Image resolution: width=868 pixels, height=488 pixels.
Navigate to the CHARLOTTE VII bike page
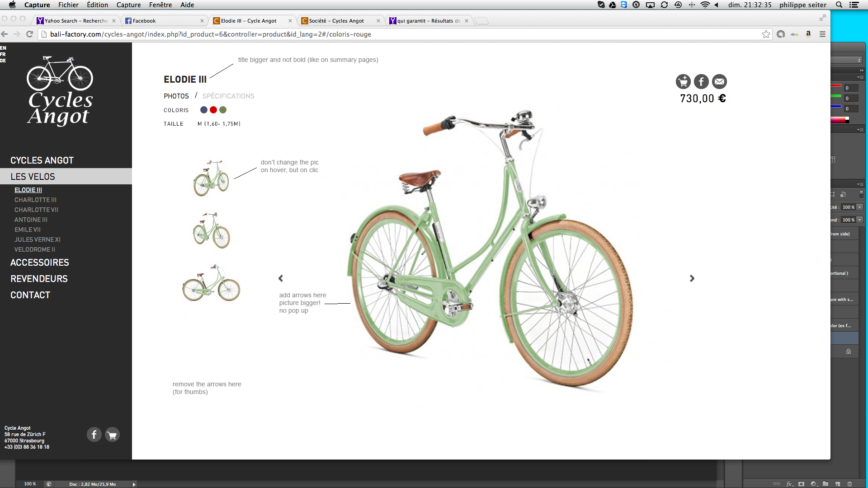pyautogui.click(x=36, y=210)
